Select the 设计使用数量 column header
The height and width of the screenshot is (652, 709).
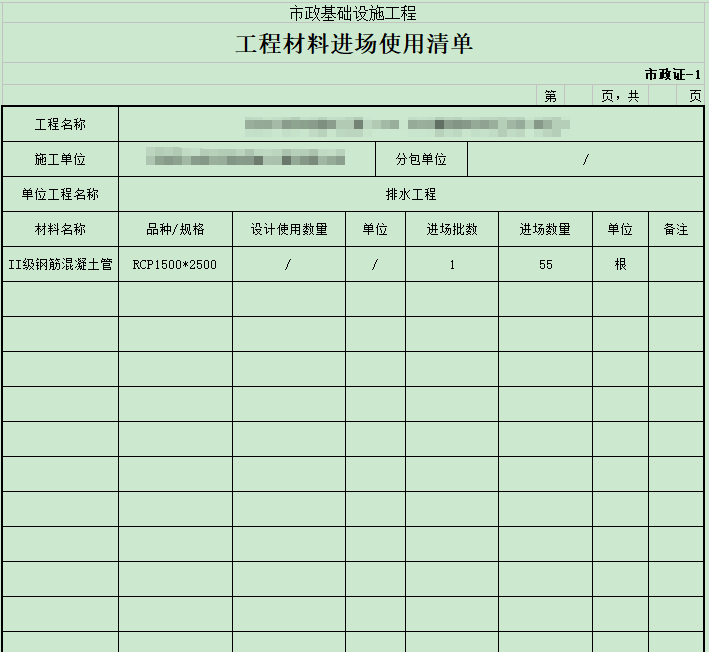pos(289,229)
